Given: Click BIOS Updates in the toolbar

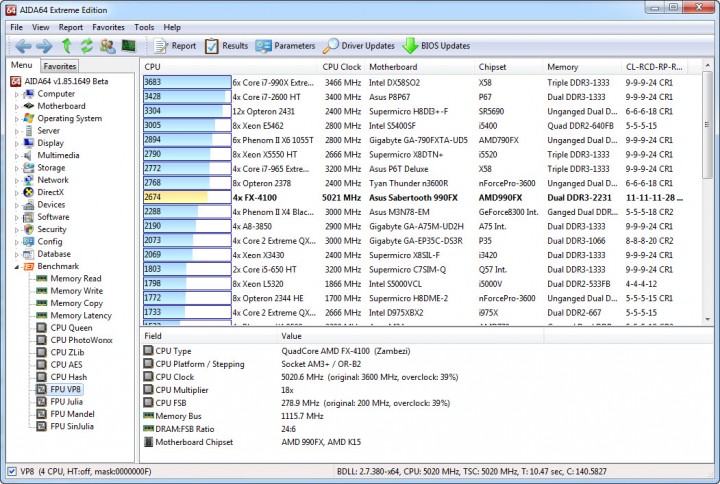Looking at the screenshot, I should click(x=436, y=46).
